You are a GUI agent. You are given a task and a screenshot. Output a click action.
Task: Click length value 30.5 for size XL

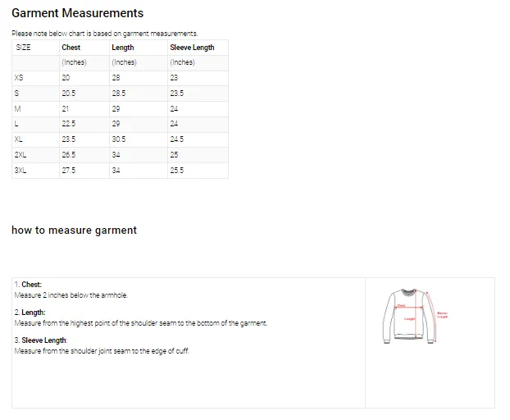pyautogui.click(x=119, y=139)
